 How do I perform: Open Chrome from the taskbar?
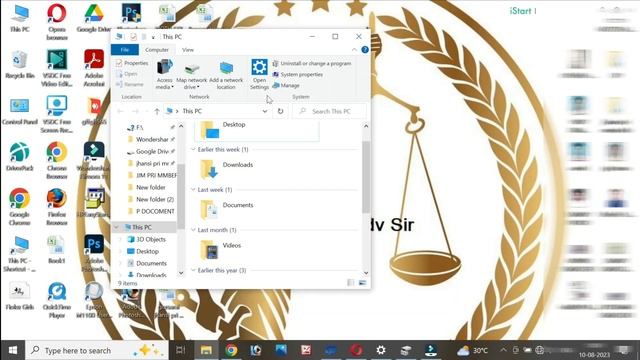coord(231,350)
